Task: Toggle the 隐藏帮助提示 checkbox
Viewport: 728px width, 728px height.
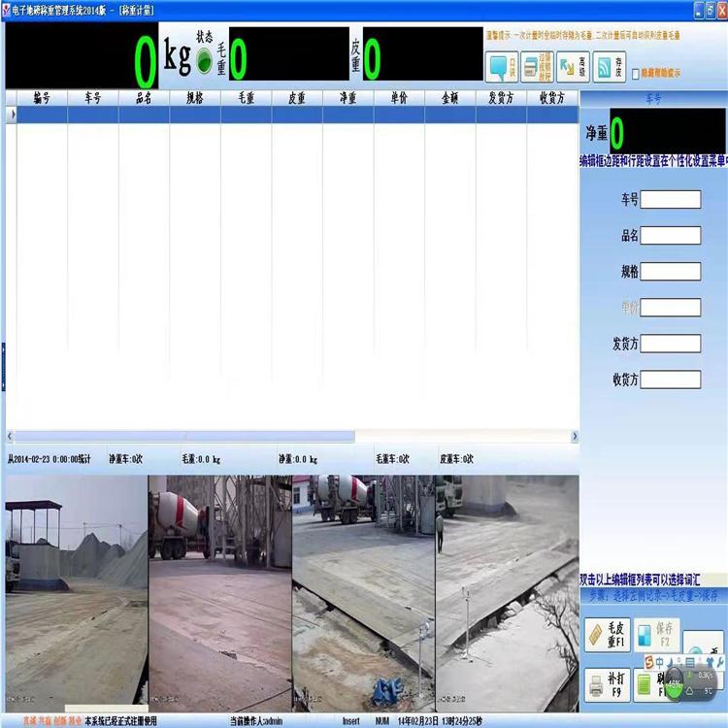Action: (636, 73)
